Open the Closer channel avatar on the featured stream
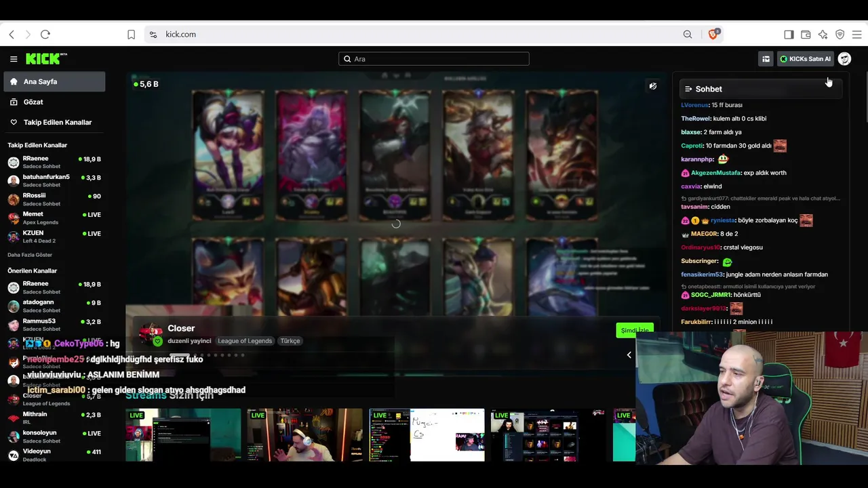This screenshot has width=868, height=488. [151, 333]
